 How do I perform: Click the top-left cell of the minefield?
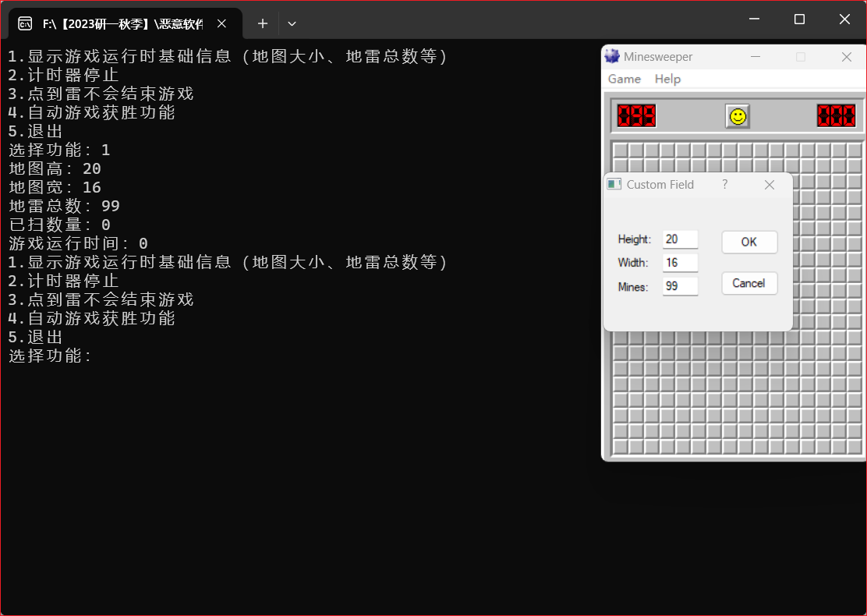pyautogui.click(x=620, y=150)
